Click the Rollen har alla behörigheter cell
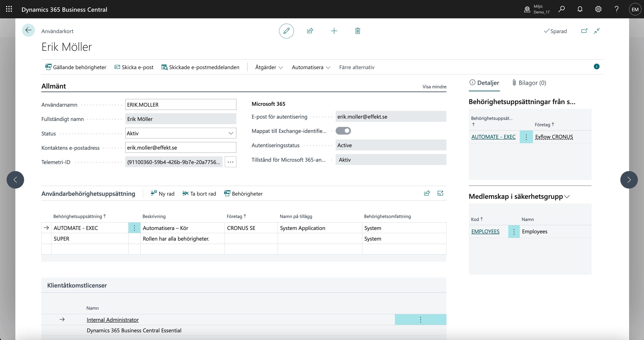 pos(182,239)
